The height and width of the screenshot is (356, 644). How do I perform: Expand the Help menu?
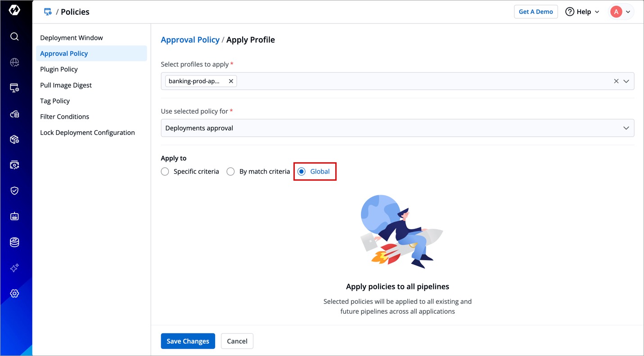click(x=582, y=12)
